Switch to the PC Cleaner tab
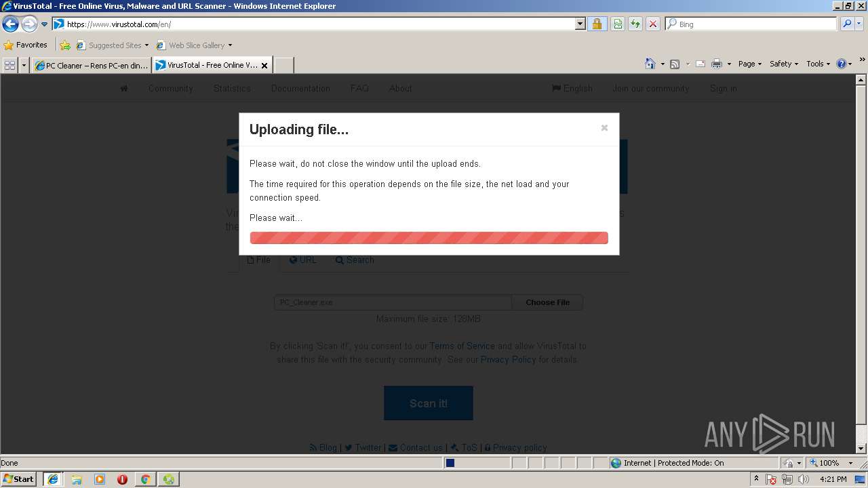The height and width of the screenshot is (488, 868). point(91,65)
